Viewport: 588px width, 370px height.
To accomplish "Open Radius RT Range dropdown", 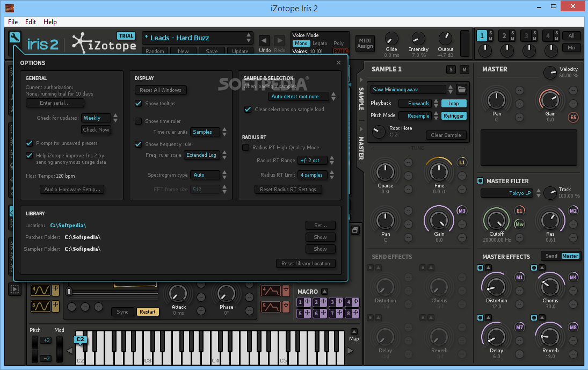I will point(313,161).
